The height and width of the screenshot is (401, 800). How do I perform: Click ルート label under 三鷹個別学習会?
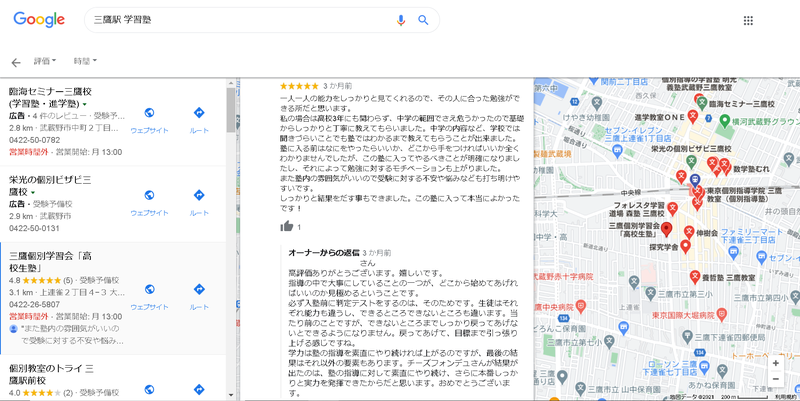(199, 307)
